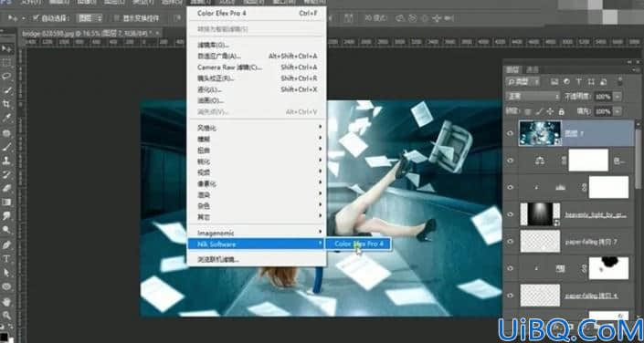Select the Clone Stamp tool

coord(6,161)
